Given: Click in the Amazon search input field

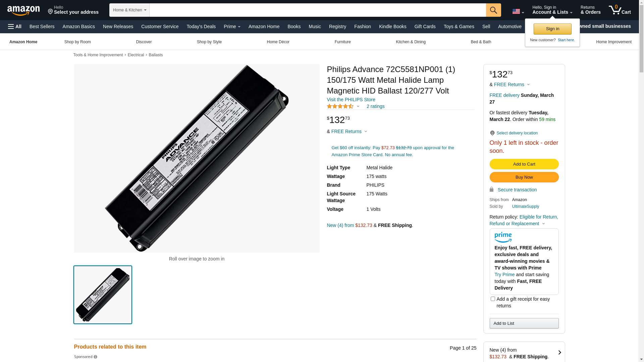Looking at the screenshot, I should [x=317, y=10].
